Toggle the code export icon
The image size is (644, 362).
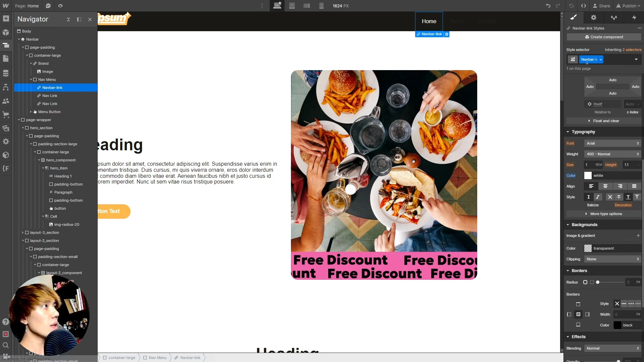pos(584,6)
